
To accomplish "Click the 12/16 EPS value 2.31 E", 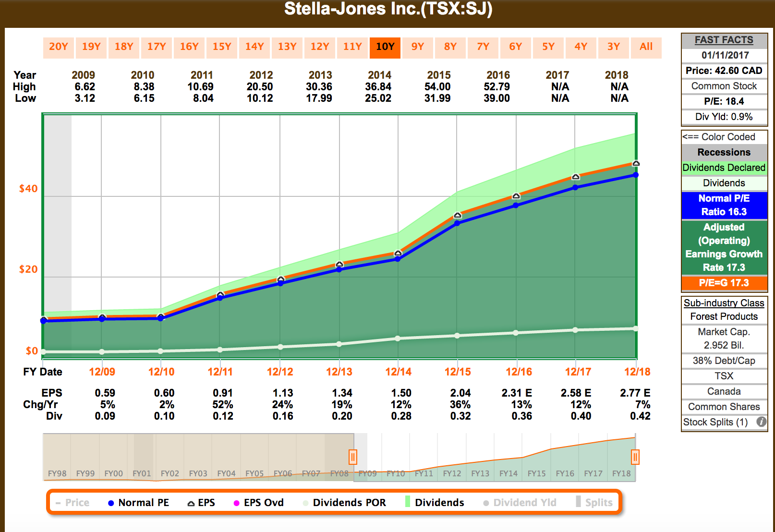I will point(517,393).
